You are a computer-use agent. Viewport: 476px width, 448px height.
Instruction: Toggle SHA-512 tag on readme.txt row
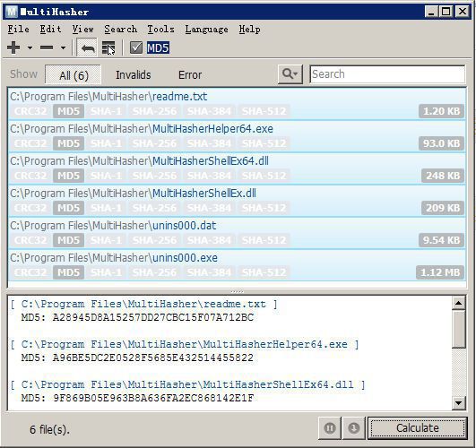point(264,111)
